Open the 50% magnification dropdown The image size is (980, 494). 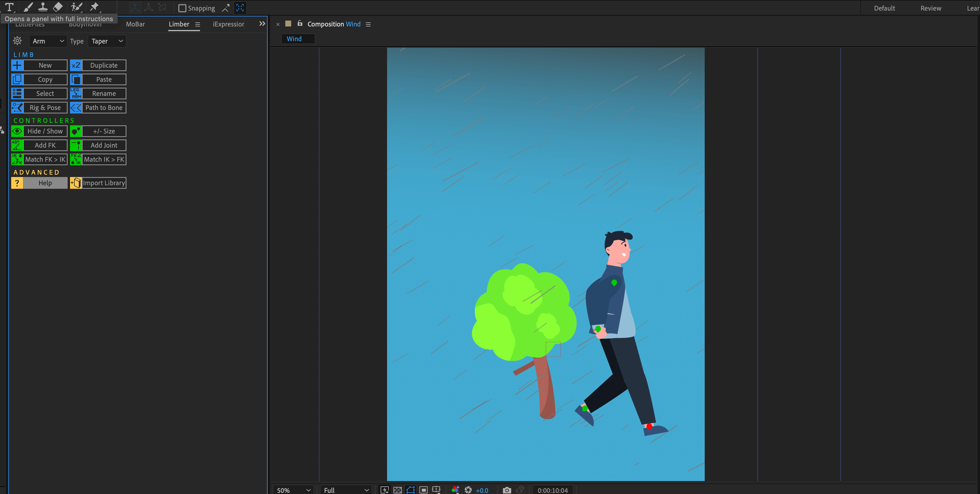tap(293, 490)
